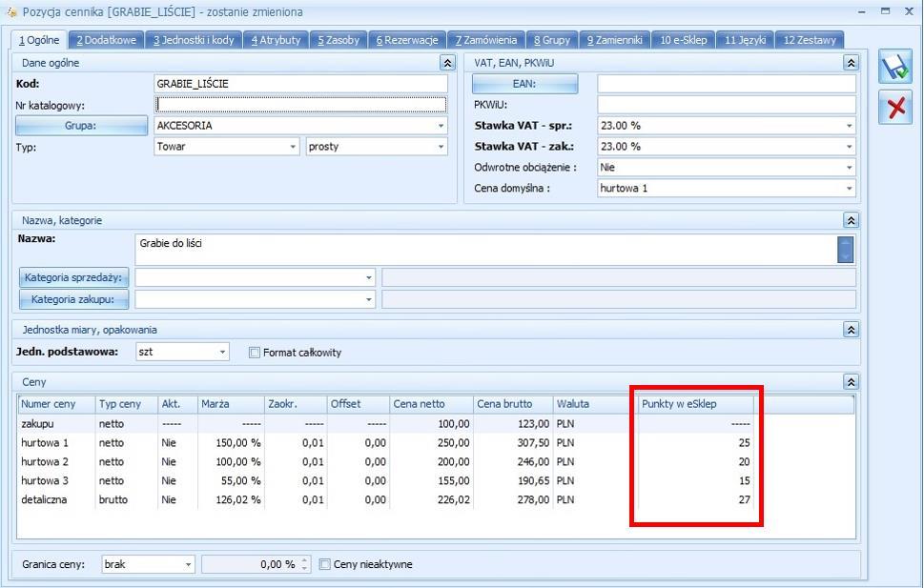Switch to the 10 e-Sklep tab
Image resolution: width=924 pixels, height=588 pixels.
pyautogui.click(x=683, y=40)
